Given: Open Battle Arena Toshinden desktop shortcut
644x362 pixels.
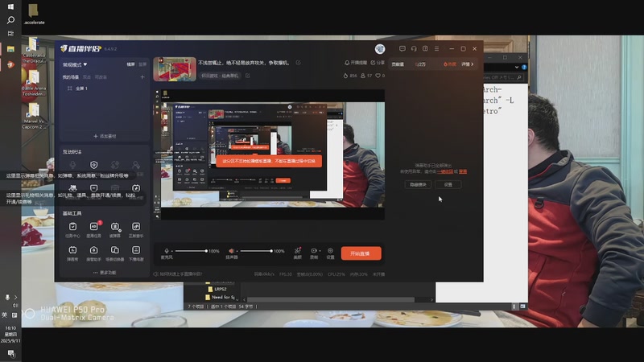Looking at the screenshot, I should [x=34, y=84].
